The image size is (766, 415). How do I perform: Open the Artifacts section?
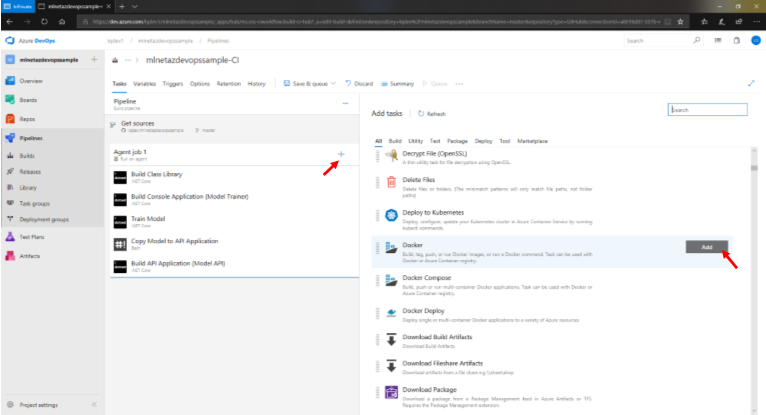pos(30,256)
